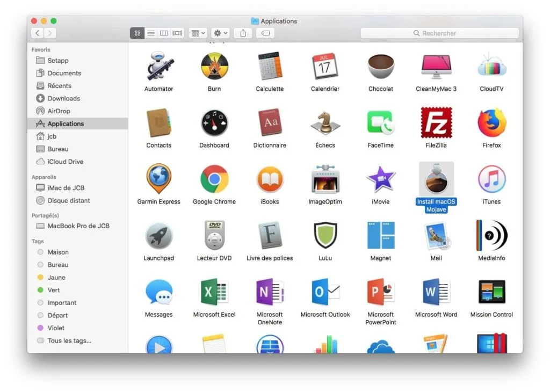Select the LuLu shield icon
550x392 pixels.
(325, 236)
